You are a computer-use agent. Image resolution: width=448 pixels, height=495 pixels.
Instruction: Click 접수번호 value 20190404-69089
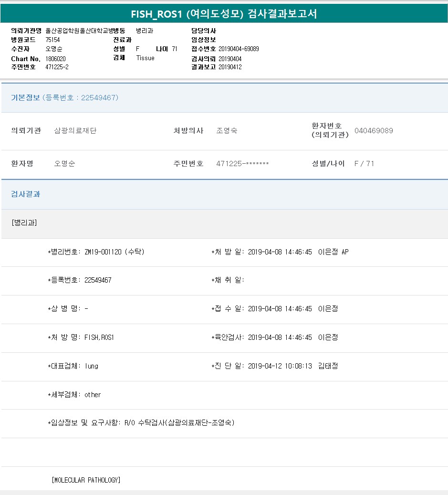[x=239, y=49]
